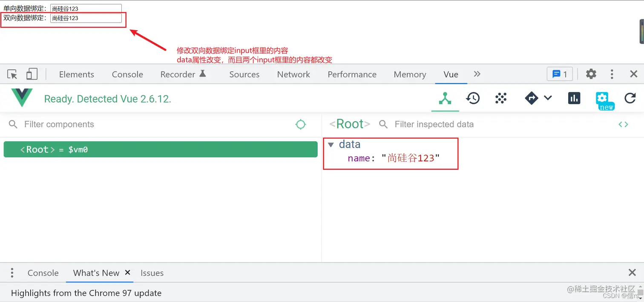
Task: Refresh the Vue devtools panel
Action: tap(630, 98)
